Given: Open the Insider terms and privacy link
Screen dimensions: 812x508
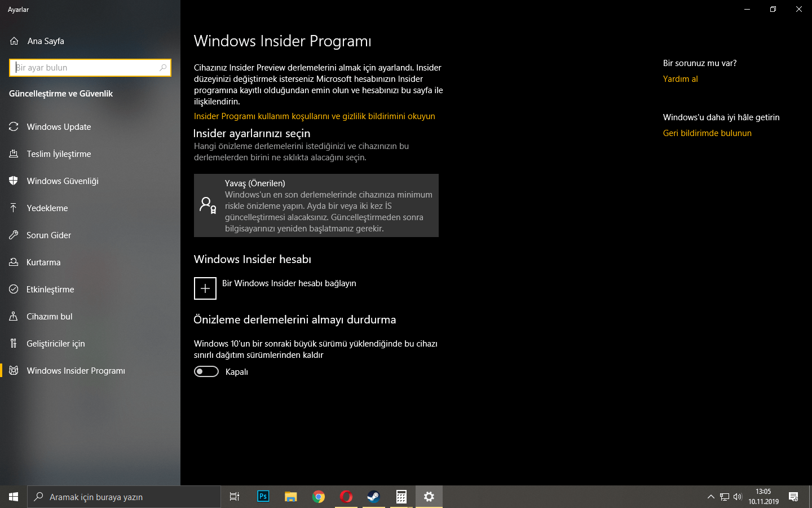Looking at the screenshot, I should (315, 116).
